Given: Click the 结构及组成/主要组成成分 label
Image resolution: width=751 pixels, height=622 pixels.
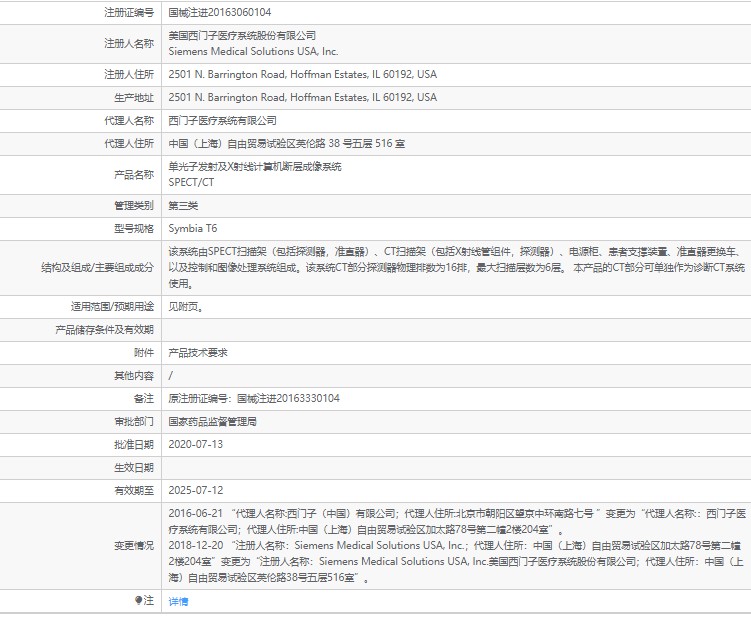Looking at the screenshot, I should 98,268.
